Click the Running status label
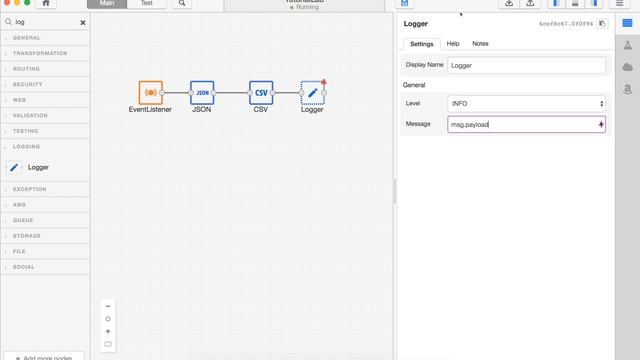 coord(307,7)
